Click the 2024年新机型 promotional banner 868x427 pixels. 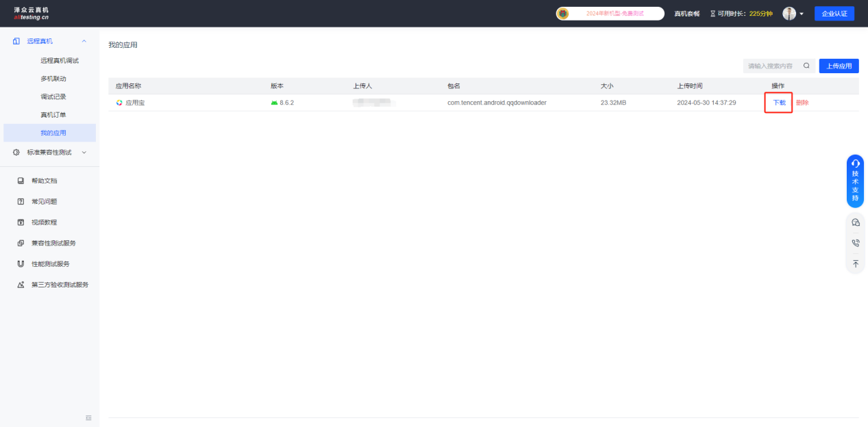click(x=610, y=14)
